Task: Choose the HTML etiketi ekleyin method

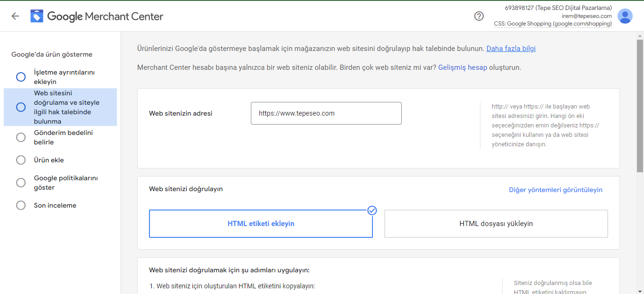Action: (261, 224)
